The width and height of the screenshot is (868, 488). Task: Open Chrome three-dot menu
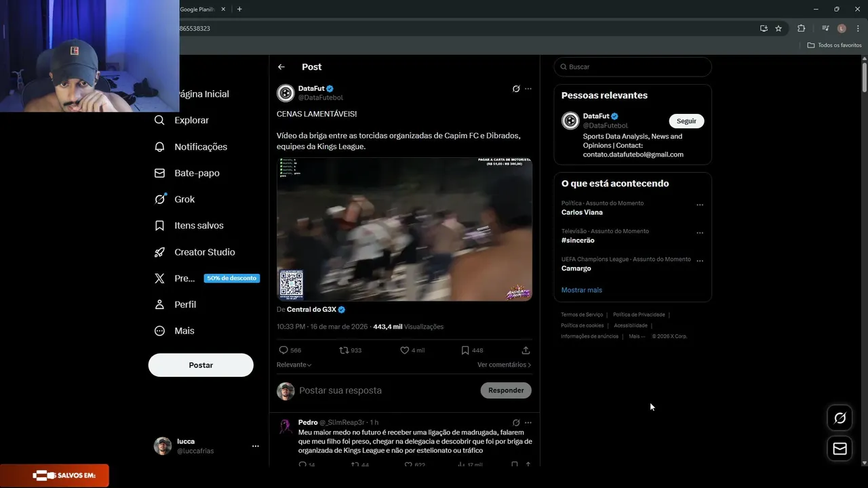click(x=858, y=28)
